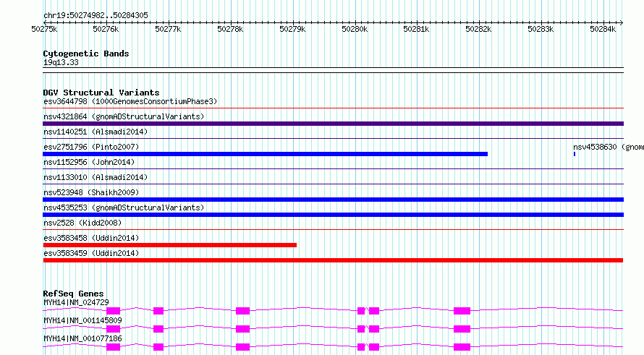Viewport: 644px width, 355px height.
Task: Select transcript MYH14|NM_001077186 label
Action: (x=82, y=338)
